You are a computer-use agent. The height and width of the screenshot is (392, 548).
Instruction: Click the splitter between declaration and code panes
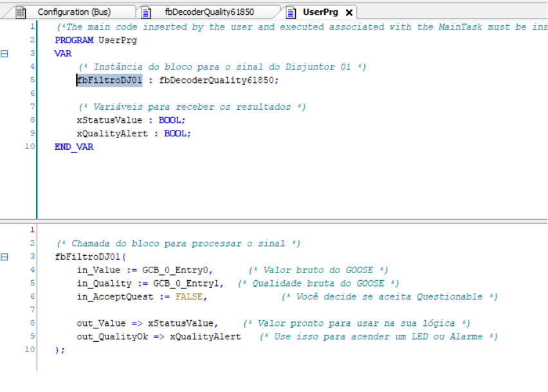pyautogui.click(x=273, y=221)
